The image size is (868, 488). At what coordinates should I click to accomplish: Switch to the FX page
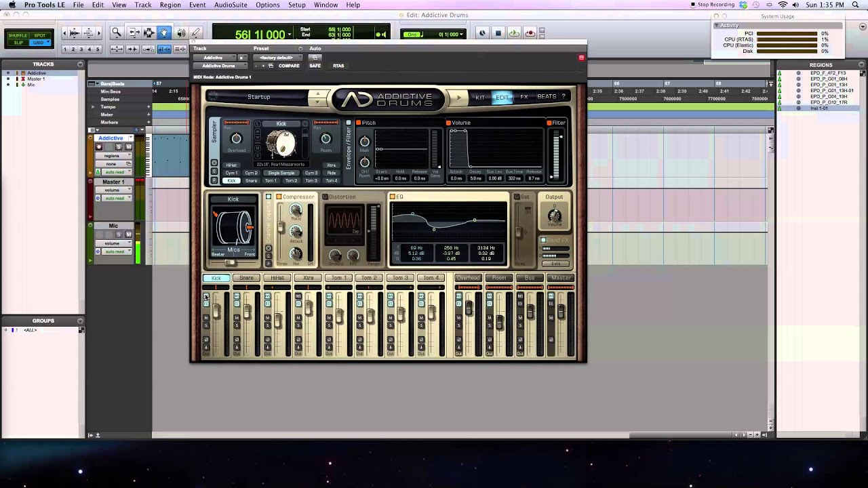524,97
